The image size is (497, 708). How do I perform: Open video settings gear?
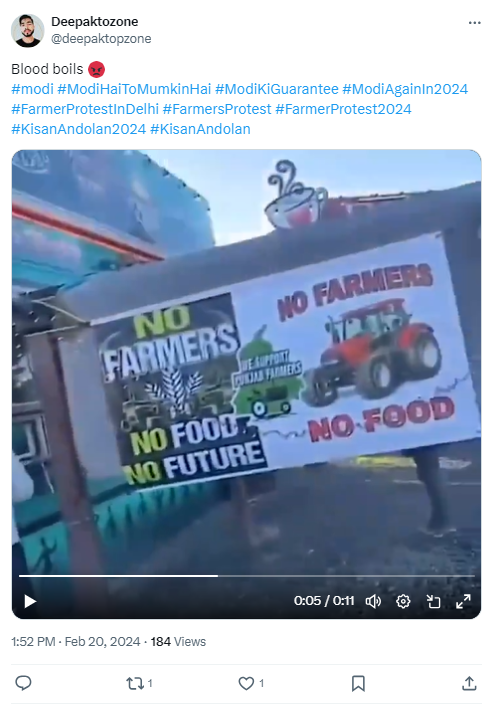click(x=403, y=601)
